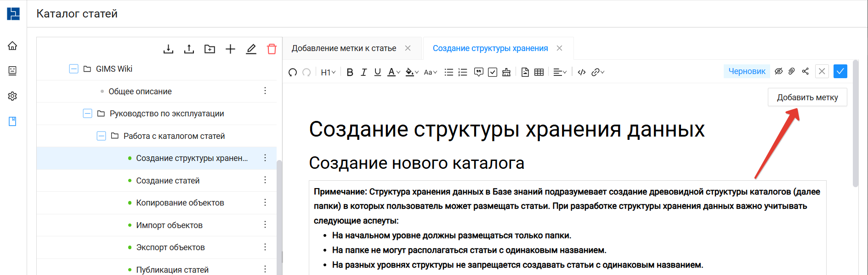Open the H1 heading dropdown

[x=328, y=72]
